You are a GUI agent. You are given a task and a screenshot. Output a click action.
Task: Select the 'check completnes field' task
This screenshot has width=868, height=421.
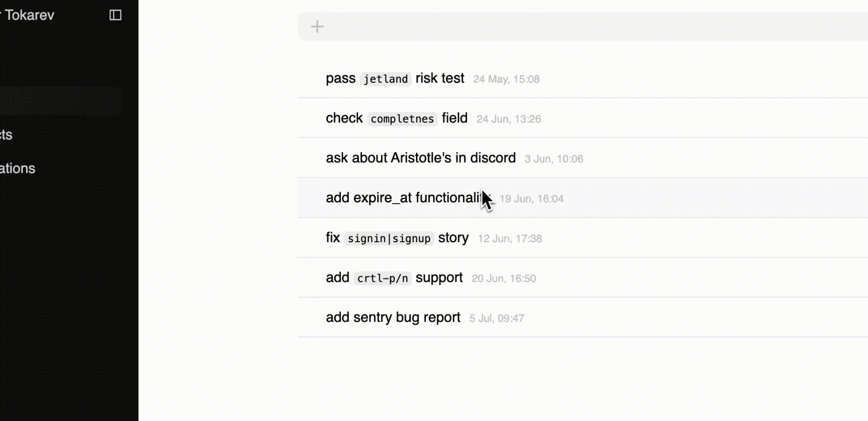click(x=583, y=118)
